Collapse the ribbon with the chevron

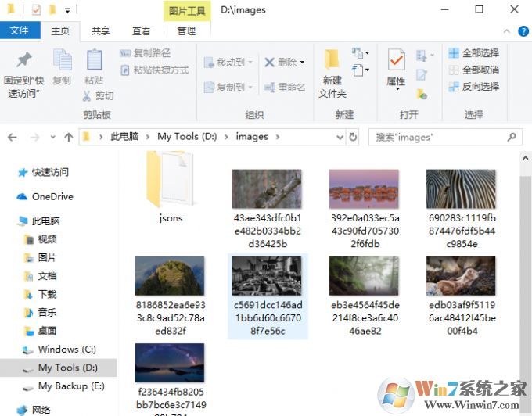[x=507, y=31]
